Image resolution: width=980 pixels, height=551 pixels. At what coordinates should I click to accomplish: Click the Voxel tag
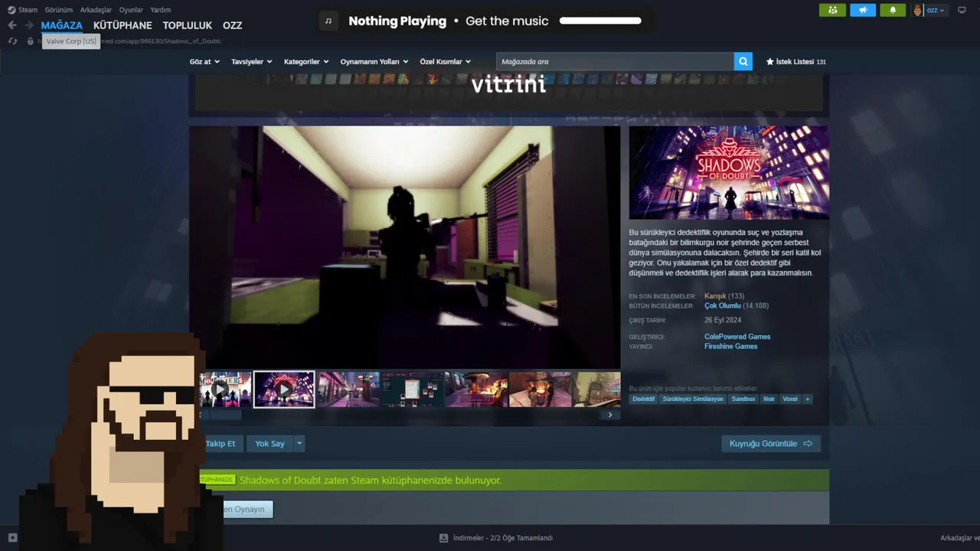790,399
